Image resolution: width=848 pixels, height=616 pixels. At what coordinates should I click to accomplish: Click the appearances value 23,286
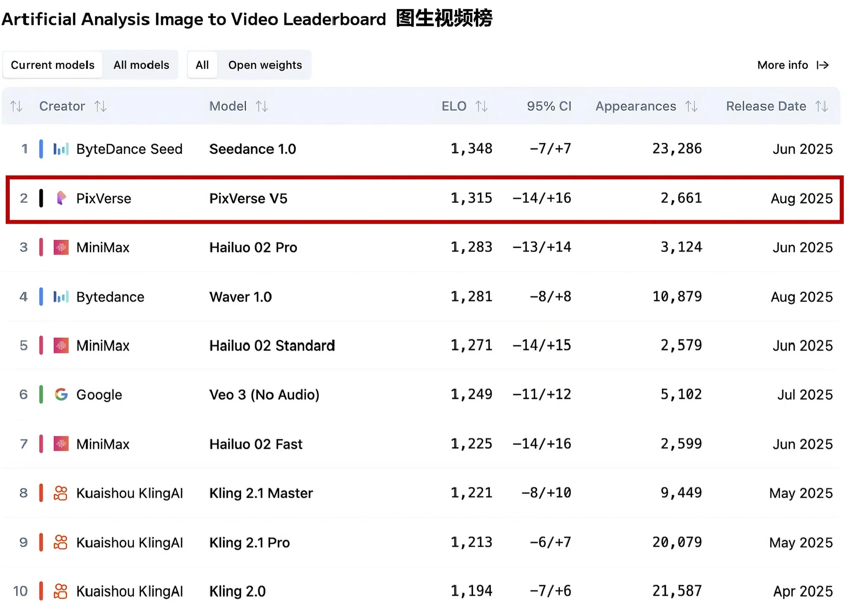click(x=677, y=149)
